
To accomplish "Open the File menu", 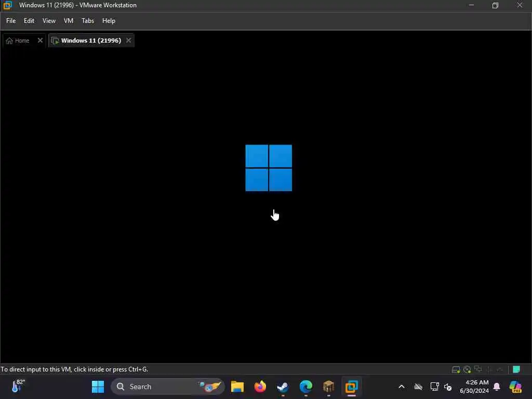I will pyautogui.click(x=11, y=21).
